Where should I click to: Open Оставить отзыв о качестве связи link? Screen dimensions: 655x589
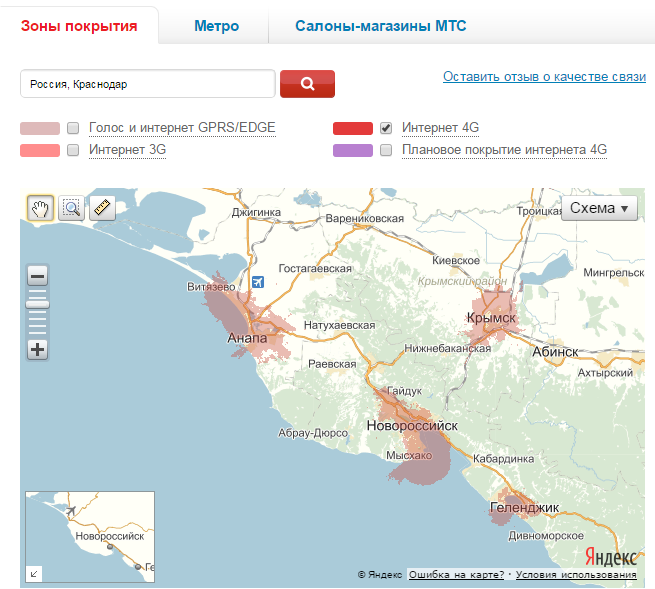point(544,77)
